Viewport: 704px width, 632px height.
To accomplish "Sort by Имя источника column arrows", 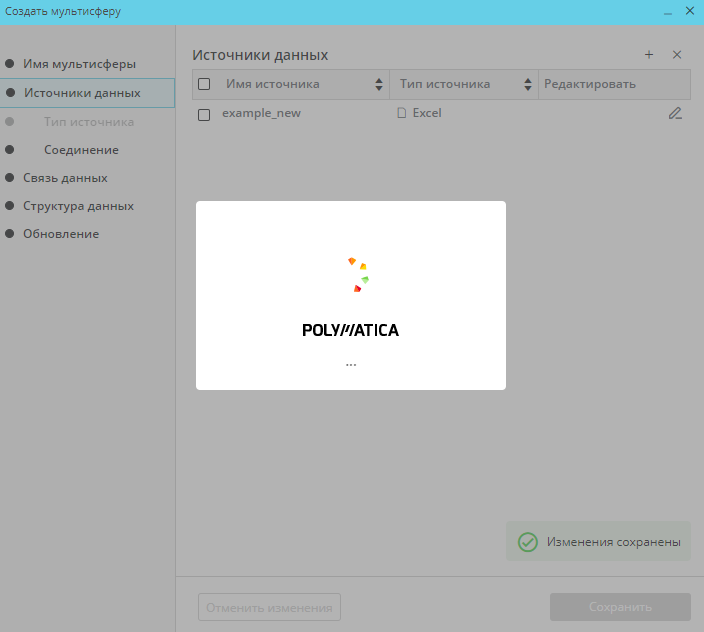I will [379, 84].
